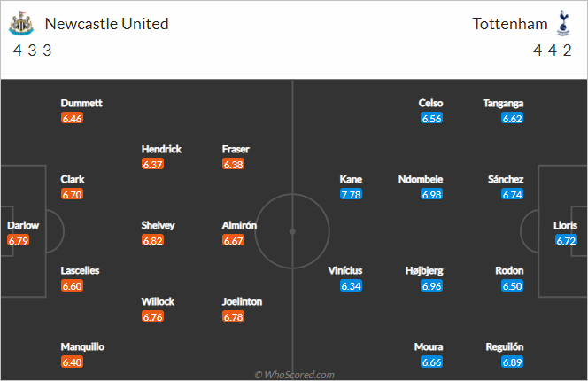Select Ndombele's 6.98 rating badge
Viewport: 588px width, 381px height.
(x=431, y=194)
